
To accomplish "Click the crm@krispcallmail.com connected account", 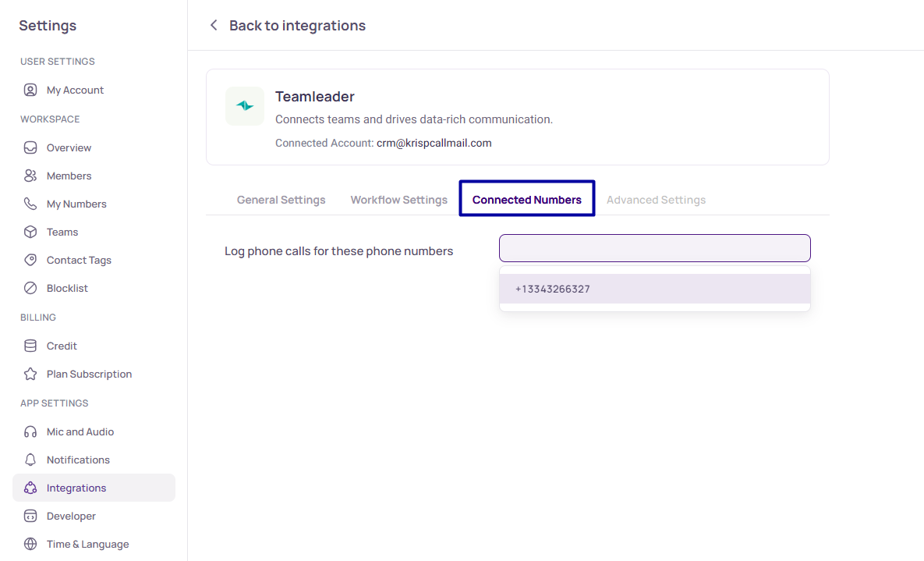I will point(434,143).
